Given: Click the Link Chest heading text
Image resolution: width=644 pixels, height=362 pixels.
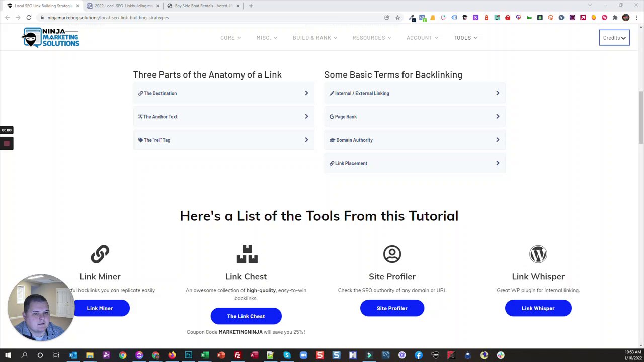Looking at the screenshot, I should click(246, 277).
